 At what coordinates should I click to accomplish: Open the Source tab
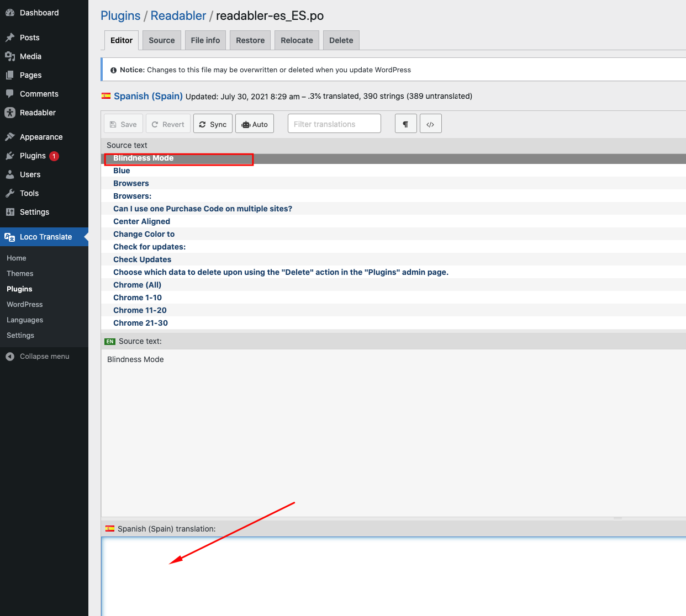click(161, 40)
